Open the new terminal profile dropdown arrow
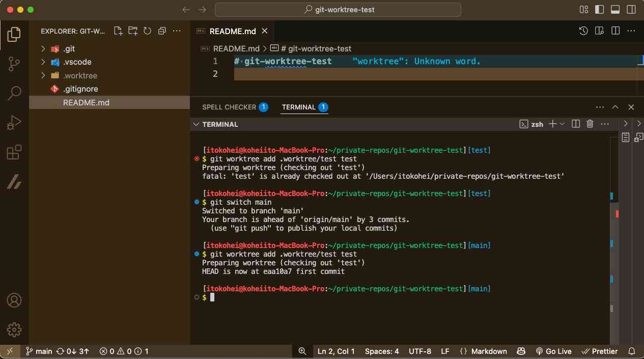644x359 pixels. 562,124
